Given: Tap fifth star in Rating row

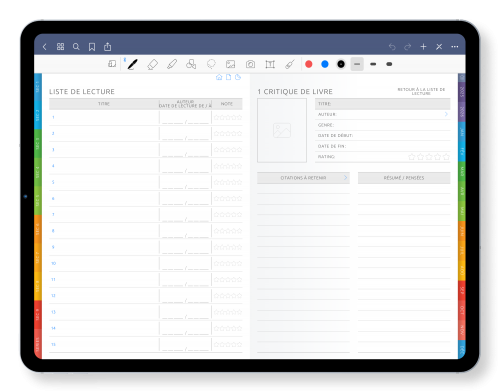Looking at the screenshot, I should coord(446,157).
